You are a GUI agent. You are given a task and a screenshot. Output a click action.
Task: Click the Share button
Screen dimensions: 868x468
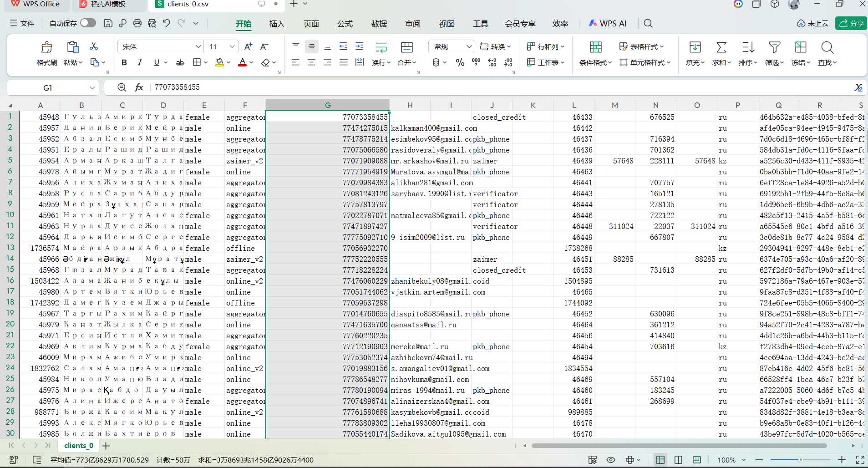pyautogui.click(x=851, y=23)
